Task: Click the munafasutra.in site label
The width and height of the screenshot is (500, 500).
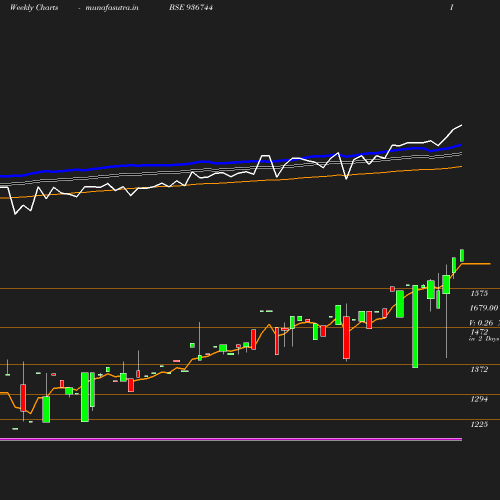Action: click(x=112, y=7)
